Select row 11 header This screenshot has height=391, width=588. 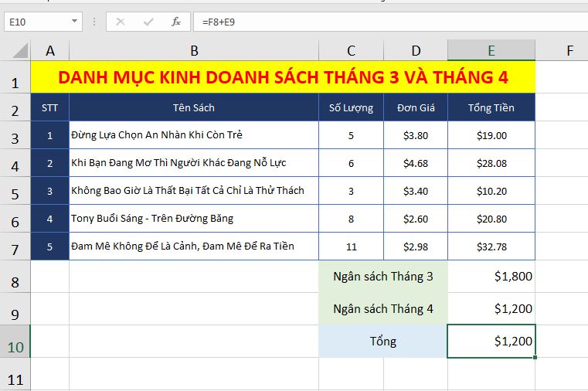pos(15,374)
